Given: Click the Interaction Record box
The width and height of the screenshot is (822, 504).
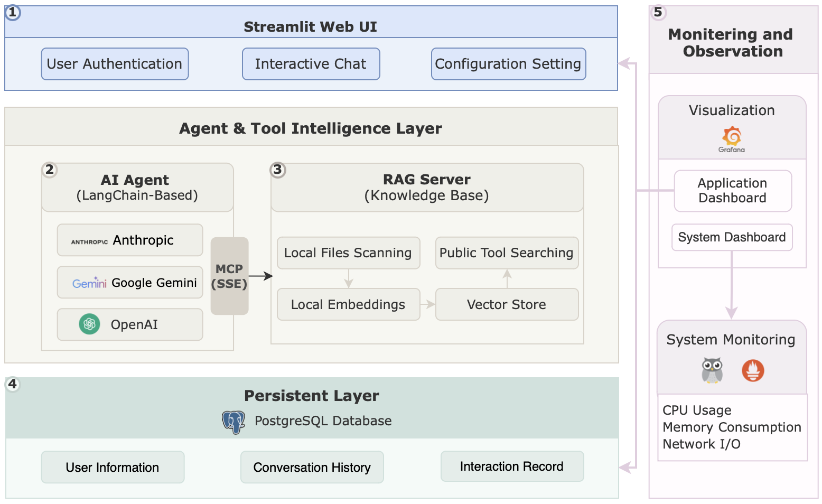Looking at the screenshot, I should pos(512,466).
